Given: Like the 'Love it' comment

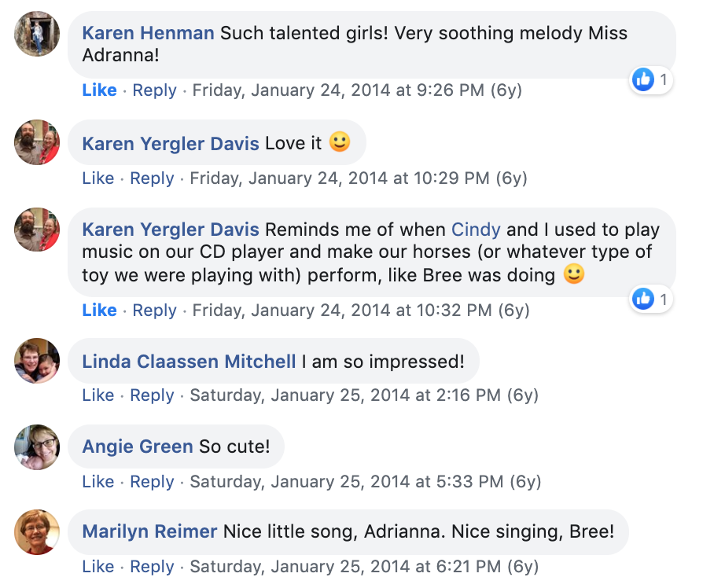Looking at the screenshot, I should coord(98,178).
